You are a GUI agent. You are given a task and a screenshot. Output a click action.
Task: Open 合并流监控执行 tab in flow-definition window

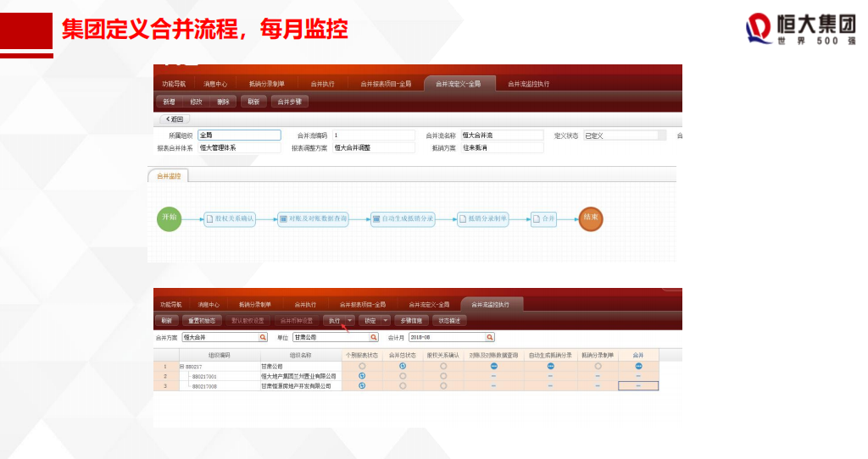529,84
